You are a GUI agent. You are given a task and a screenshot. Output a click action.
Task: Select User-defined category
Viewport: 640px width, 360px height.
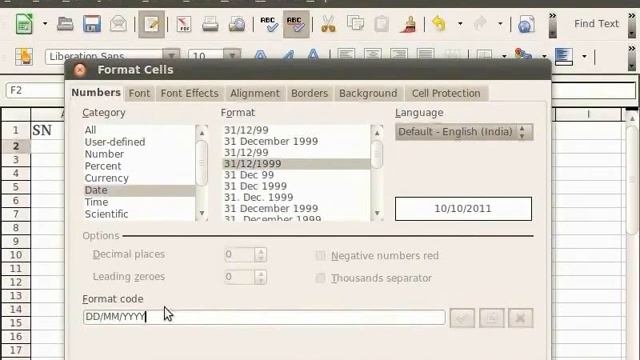139,142
